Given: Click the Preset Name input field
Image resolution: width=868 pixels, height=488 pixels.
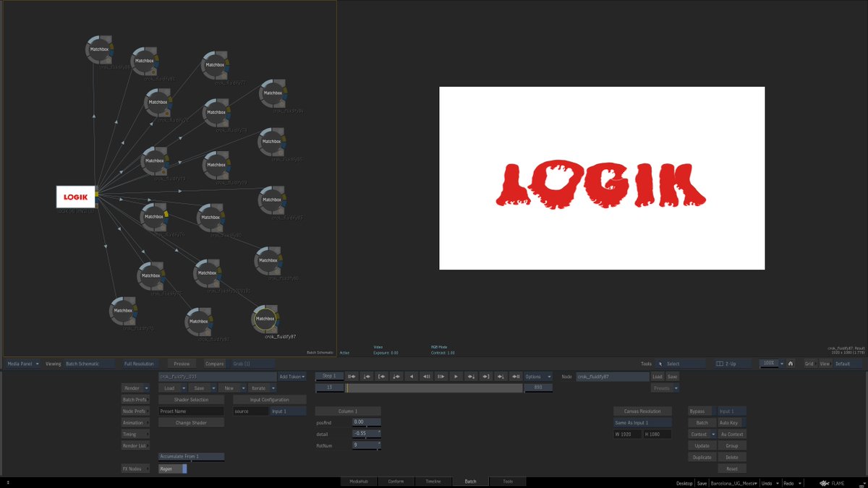Looking at the screenshot, I should tap(191, 411).
